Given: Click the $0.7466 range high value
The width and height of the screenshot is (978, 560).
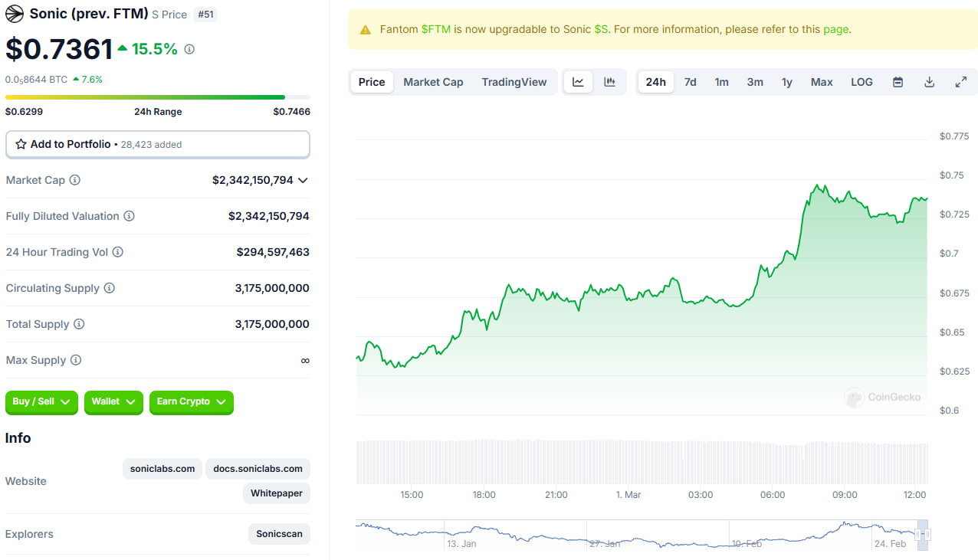Looking at the screenshot, I should click(292, 112).
